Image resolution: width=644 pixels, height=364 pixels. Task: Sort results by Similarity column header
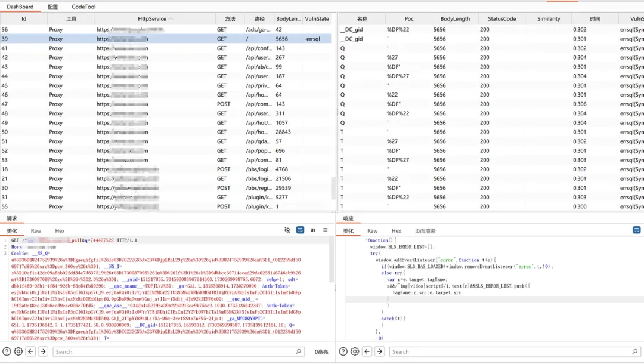tap(548, 19)
